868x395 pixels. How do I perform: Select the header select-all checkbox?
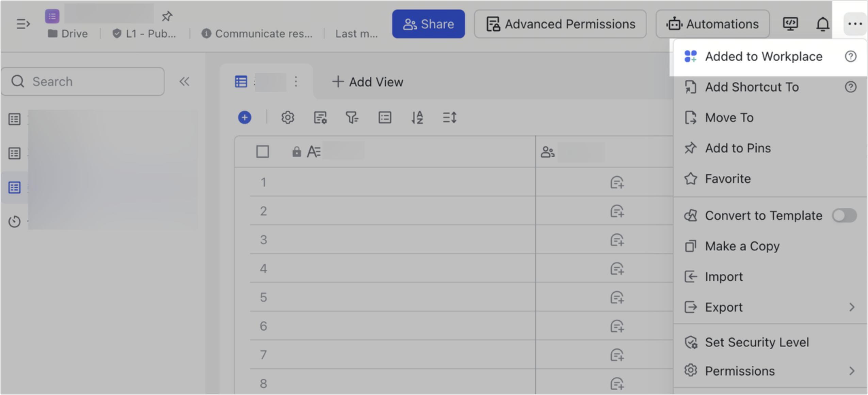click(x=263, y=151)
